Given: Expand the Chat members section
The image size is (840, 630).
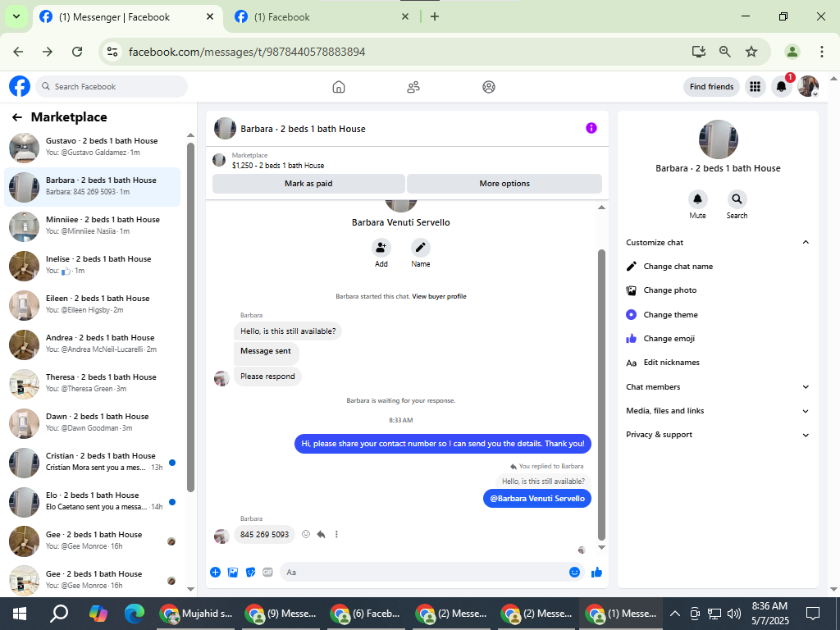Looking at the screenshot, I should [717, 387].
